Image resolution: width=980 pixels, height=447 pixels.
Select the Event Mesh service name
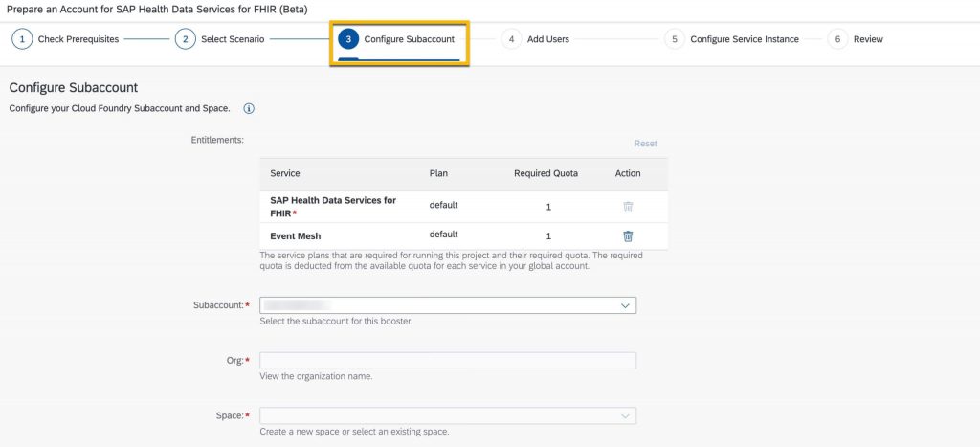pos(296,236)
